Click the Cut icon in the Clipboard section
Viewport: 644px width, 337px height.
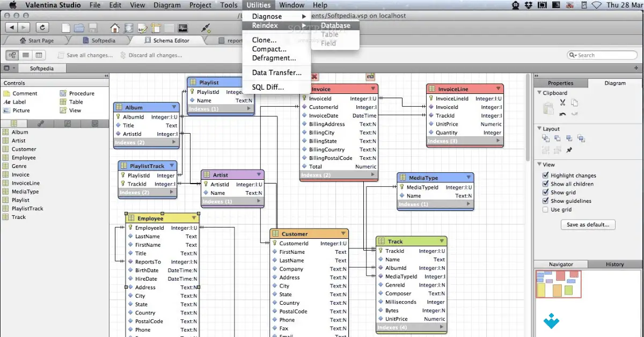click(562, 103)
